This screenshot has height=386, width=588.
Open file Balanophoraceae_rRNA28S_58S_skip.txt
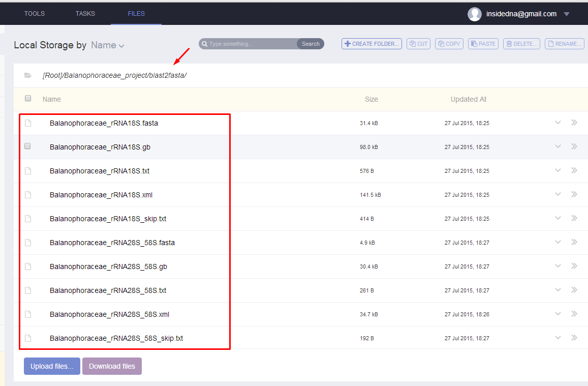click(x=116, y=338)
